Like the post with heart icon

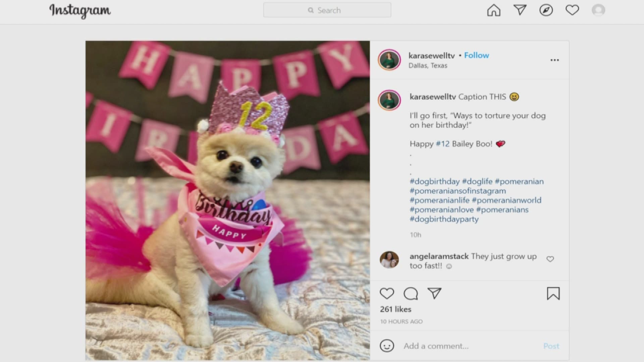coord(387,294)
